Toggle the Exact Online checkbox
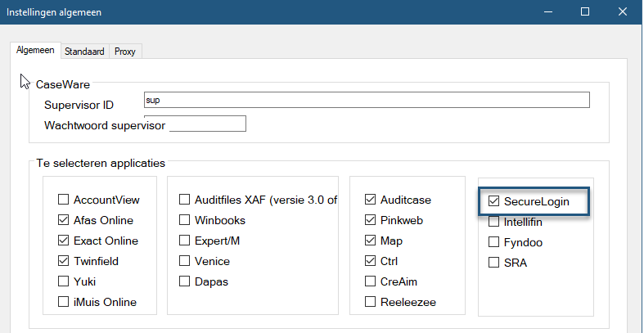 pos(63,241)
